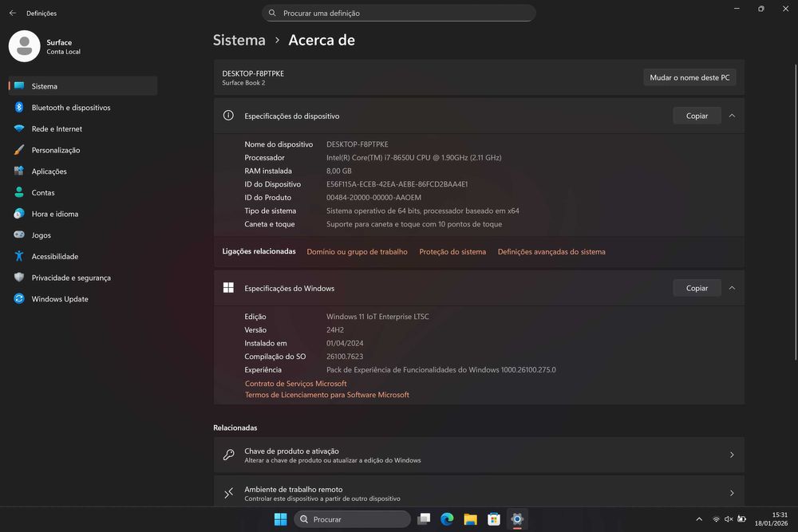The height and width of the screenshot is (532, 798).
Task: Open Contrato de Serviços Microsoft link
Action: (x=296, y=384)
